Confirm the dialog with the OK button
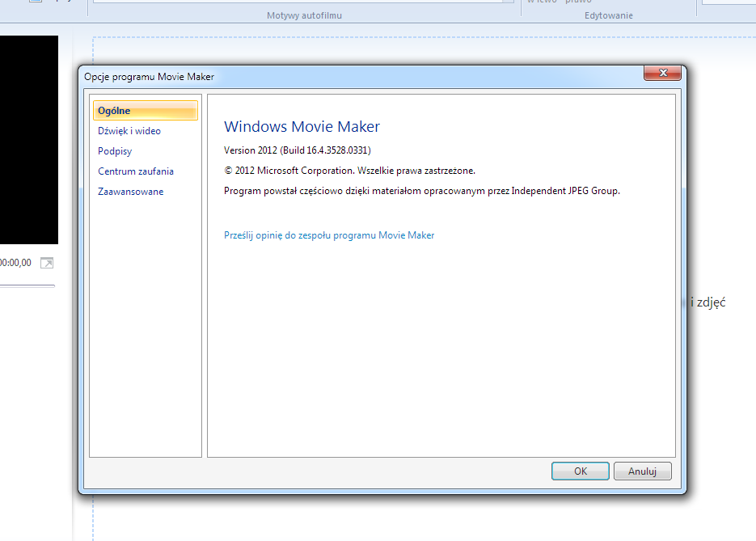Image resolution: width=756 pixels, height=541 pixels. tap(581, 471)
